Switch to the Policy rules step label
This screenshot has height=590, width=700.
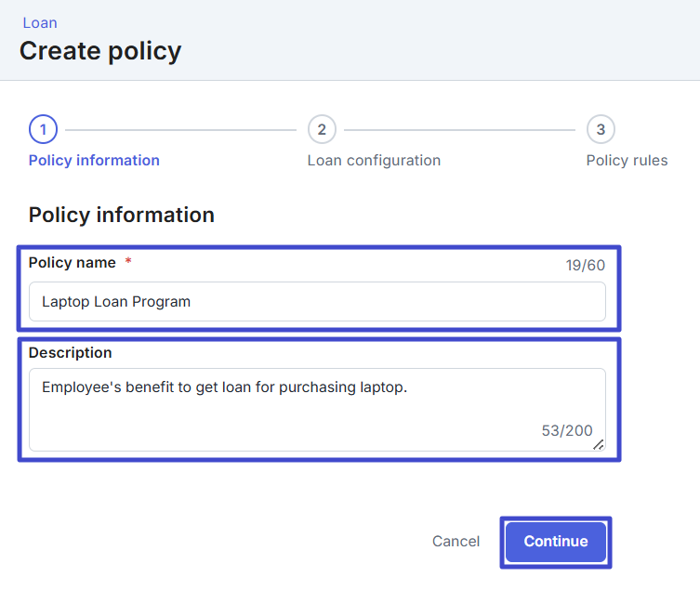[627, 160]
